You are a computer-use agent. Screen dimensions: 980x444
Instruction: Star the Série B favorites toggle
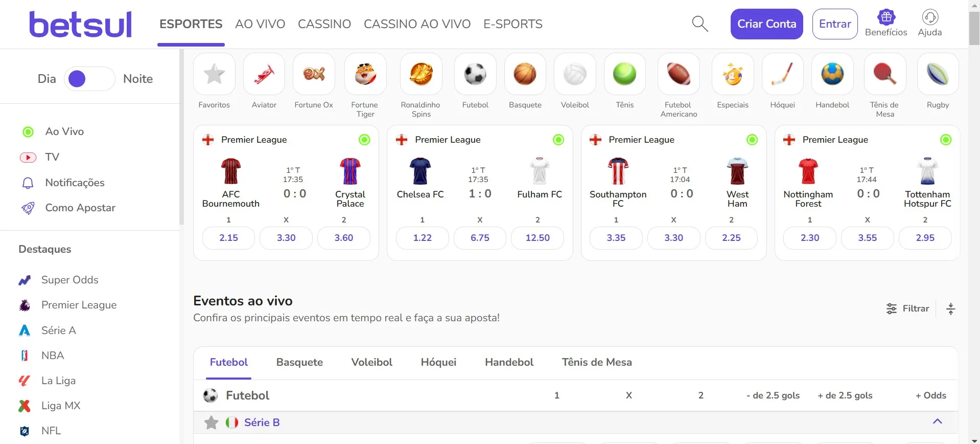(x=211, y=422)
